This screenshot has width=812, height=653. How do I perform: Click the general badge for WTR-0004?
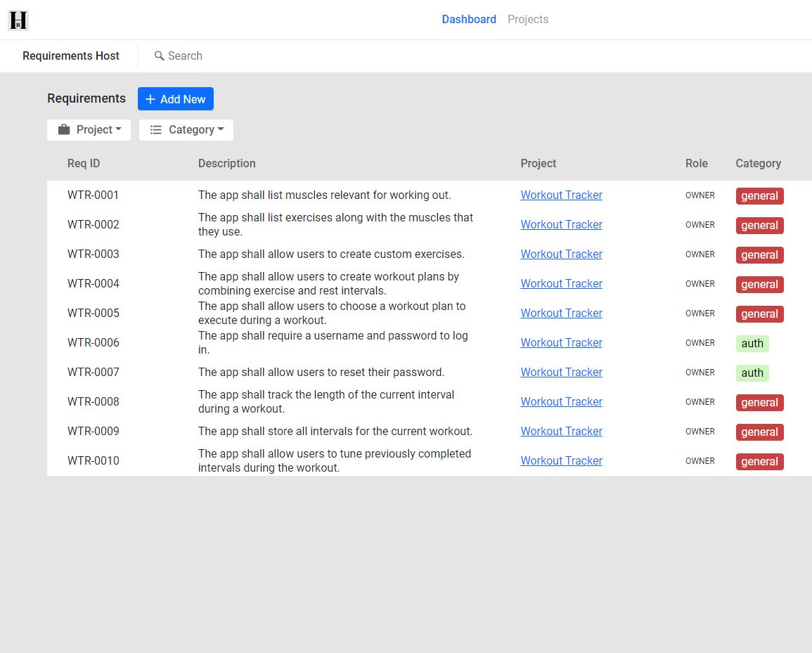[x=759, y=284]
